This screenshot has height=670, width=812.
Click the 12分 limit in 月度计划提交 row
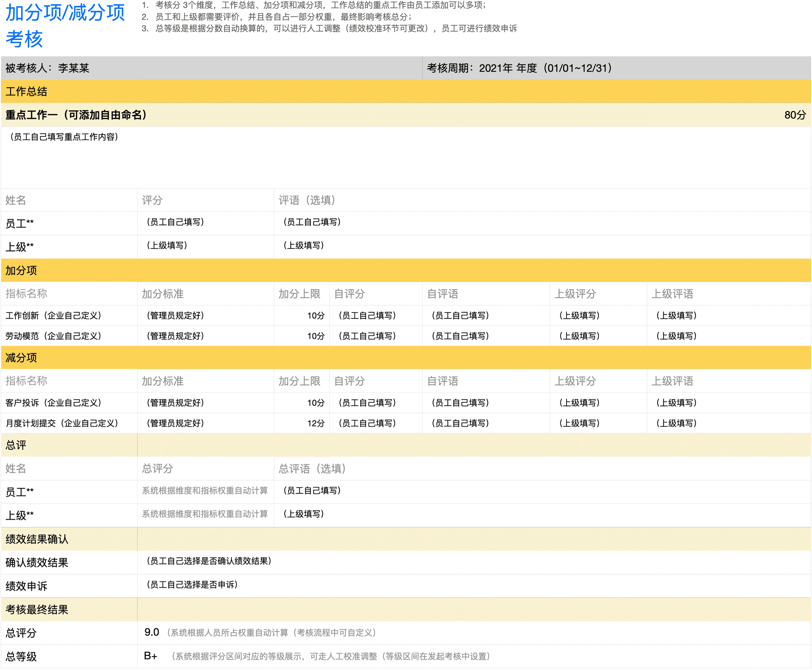pyautogui.click(x=316, y=423)
